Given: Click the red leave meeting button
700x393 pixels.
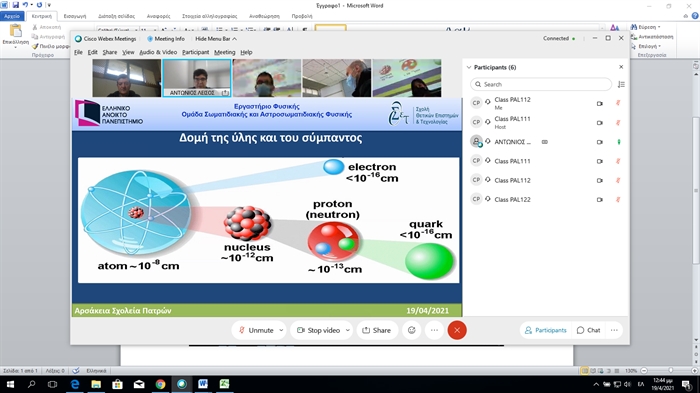Looking at the screenshot, I should (x=457, y=330).
